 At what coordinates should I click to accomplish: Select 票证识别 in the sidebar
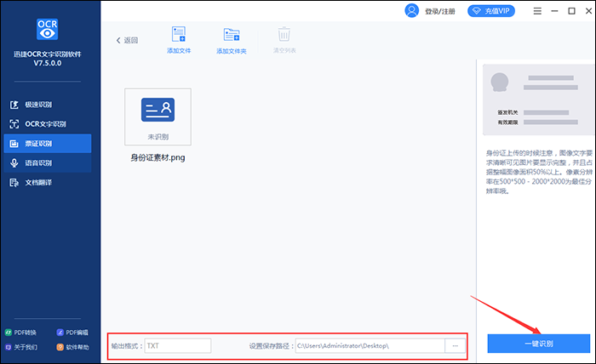click(48, 144)
